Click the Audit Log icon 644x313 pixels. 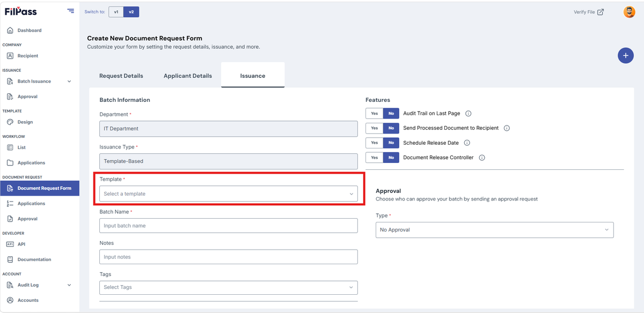pos(10,285)
